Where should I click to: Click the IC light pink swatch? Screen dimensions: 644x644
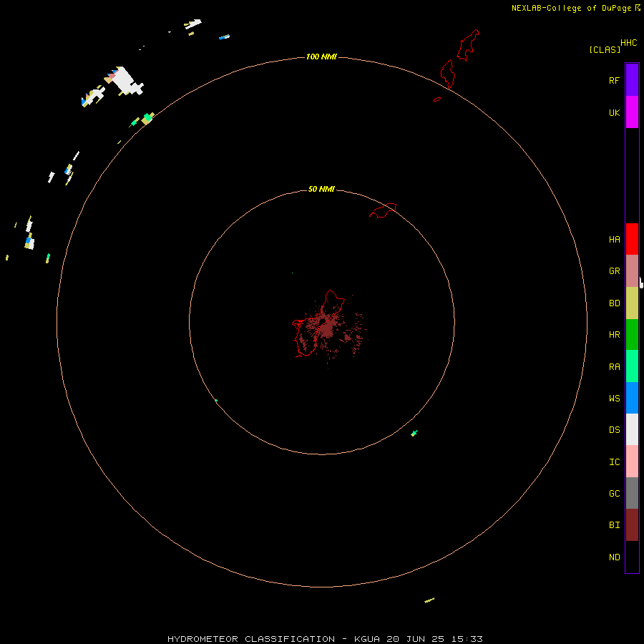[632, 462]
